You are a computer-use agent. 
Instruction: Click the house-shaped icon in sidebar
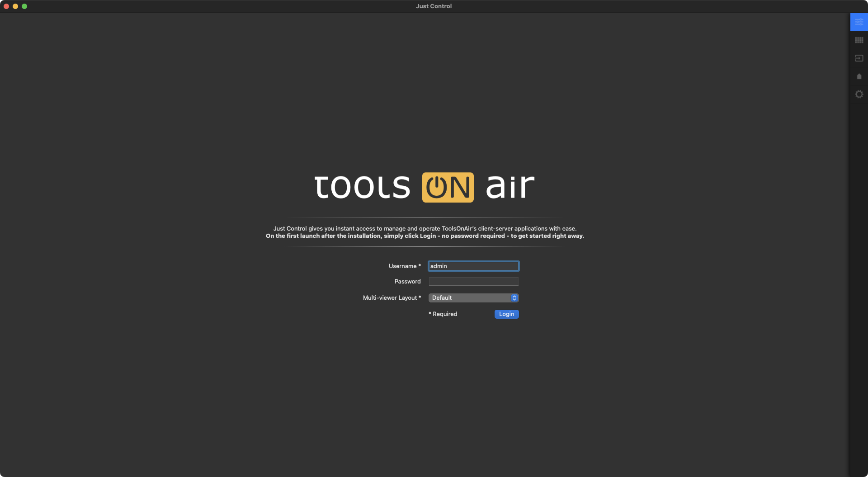click(859, 76)
